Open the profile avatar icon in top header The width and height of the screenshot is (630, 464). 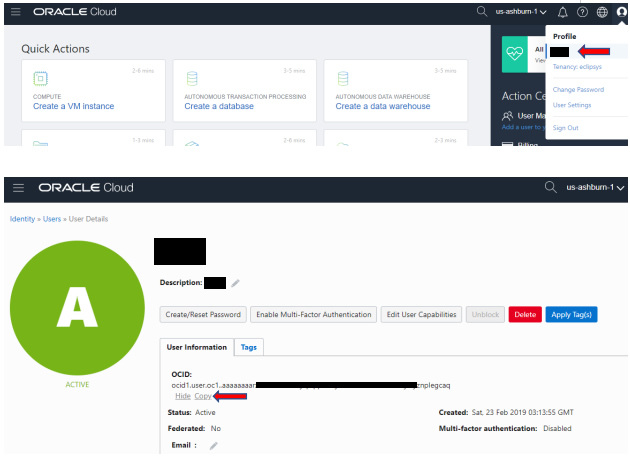[621, 12]
